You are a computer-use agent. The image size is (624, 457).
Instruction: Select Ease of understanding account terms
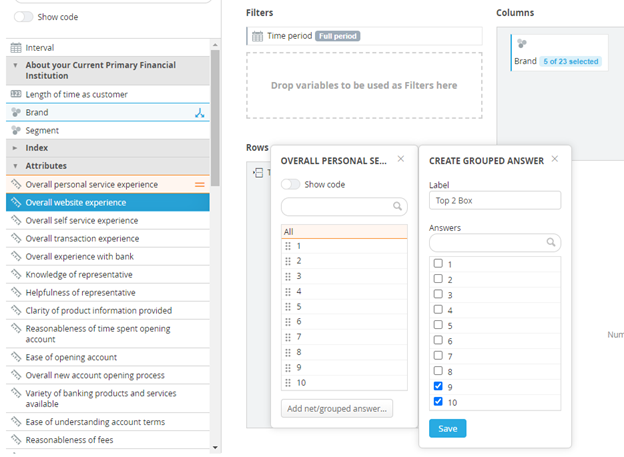coord(108,422)
